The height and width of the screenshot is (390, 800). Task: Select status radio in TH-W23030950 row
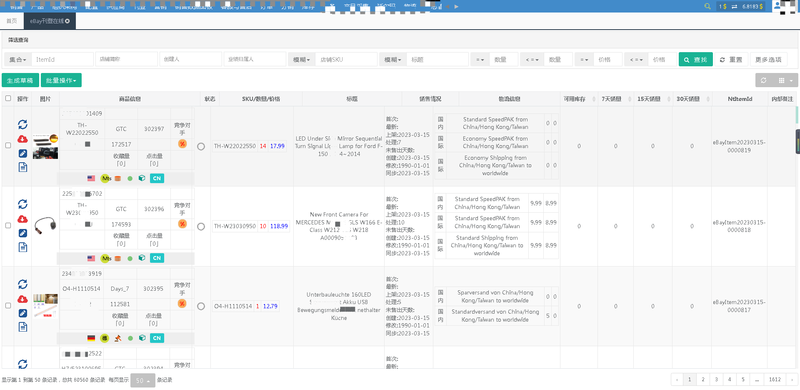(201, 226)
